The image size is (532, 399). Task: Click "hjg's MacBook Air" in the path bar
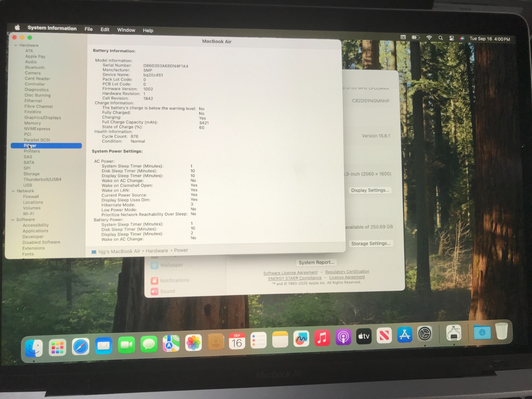[x=119, y=251]
